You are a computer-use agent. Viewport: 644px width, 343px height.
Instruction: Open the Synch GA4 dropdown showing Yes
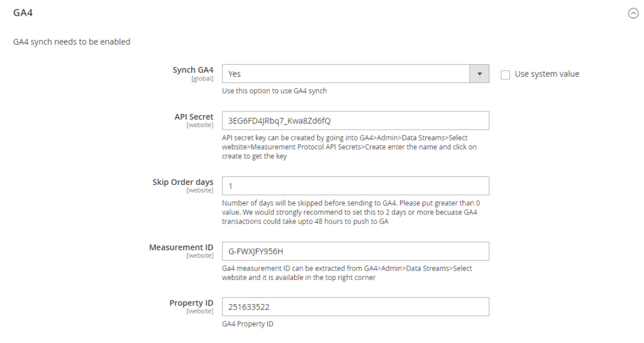point(346,74)
